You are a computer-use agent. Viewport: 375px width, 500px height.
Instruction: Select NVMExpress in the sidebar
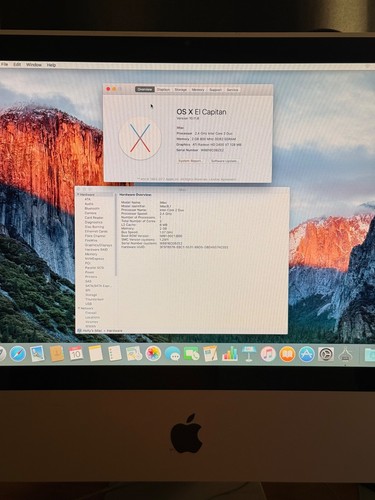94,258
